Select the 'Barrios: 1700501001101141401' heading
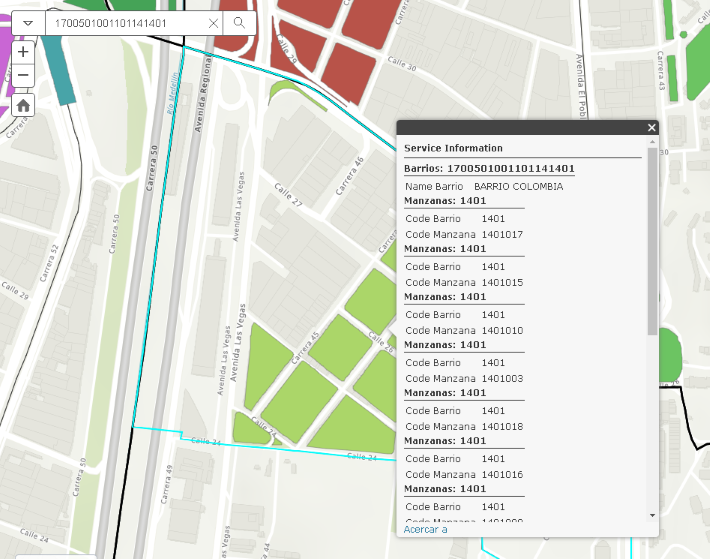The image size is (710, 559). [489, 168]
